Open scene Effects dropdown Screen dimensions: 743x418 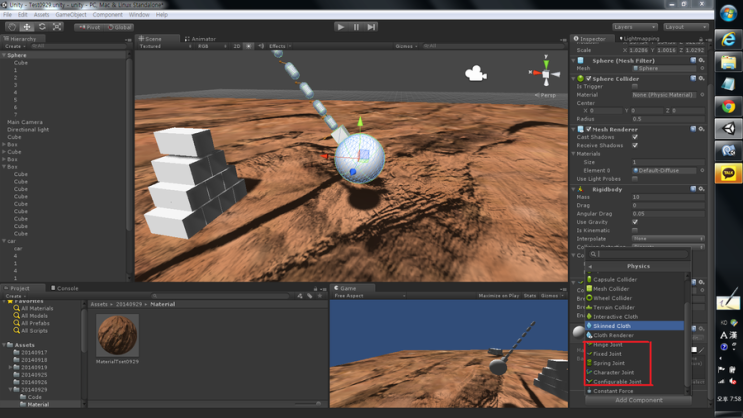click(x=280, y=46)
